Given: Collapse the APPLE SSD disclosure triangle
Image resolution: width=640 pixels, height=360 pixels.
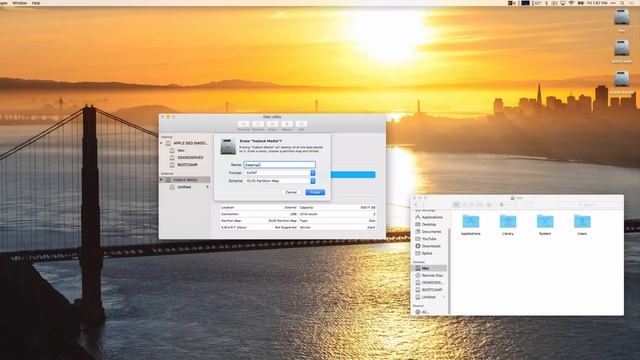Looking at the screenshot, I should click(x=162, y=143).
